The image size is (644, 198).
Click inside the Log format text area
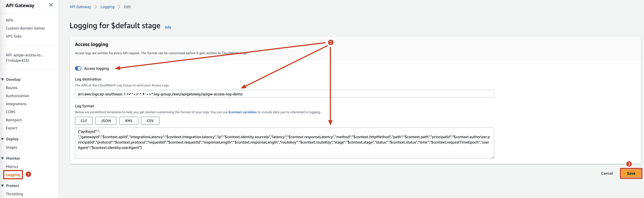click(285, 143)
